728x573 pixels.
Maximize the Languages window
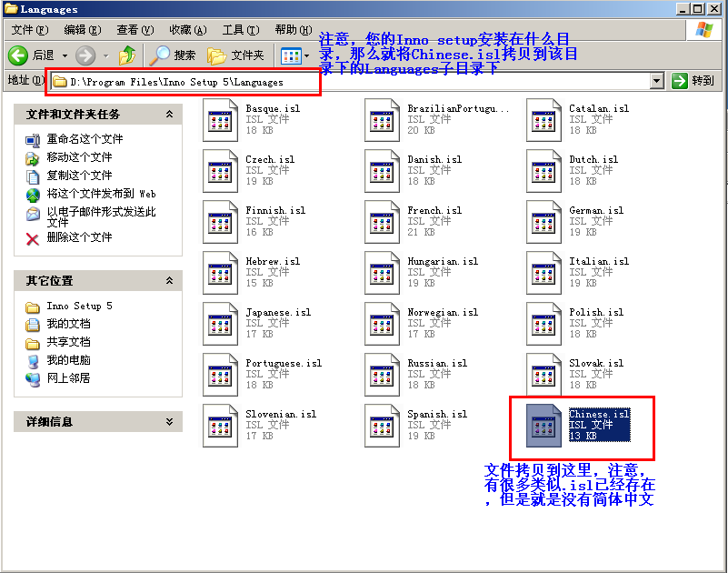click(698, 9)
